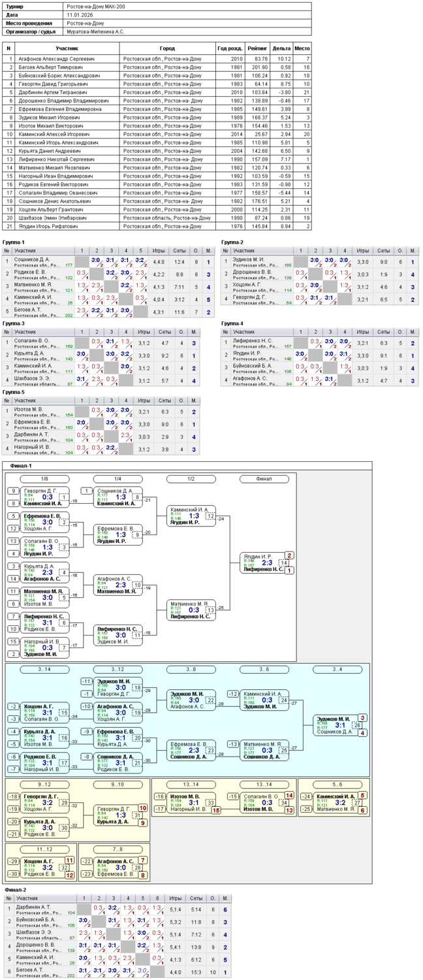Open player Агафонов Александр Сергеевич in participants list

click(x=56, y=59)
